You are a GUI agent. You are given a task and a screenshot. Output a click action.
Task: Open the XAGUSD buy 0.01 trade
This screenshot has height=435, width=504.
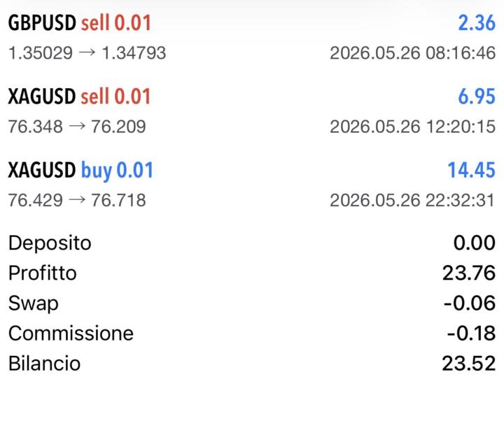[252, 185]
